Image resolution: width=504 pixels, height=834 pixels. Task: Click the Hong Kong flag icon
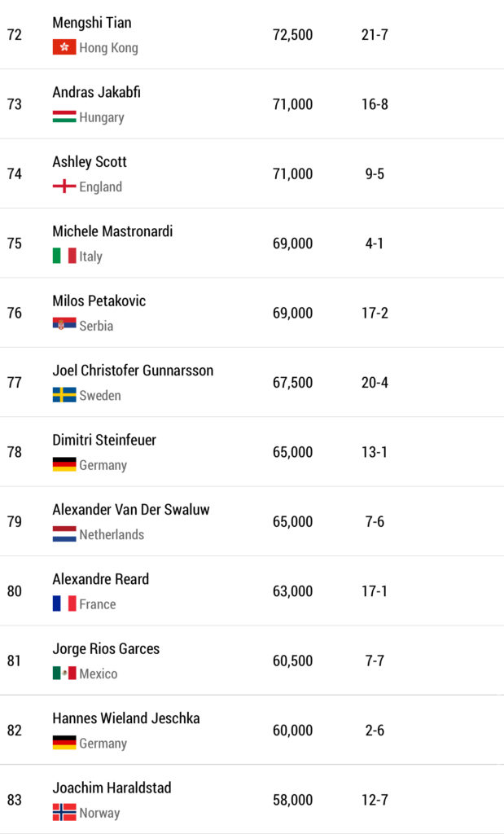[64, 48]
